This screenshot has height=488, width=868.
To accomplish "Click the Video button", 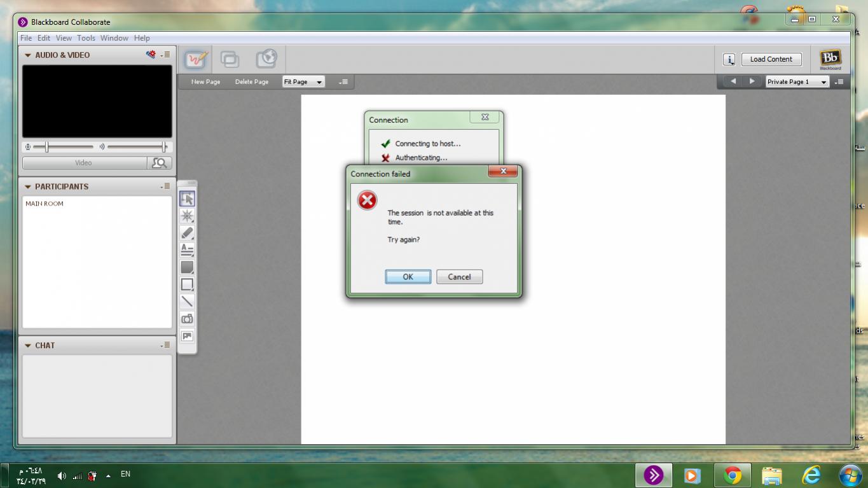I will pyautogui.click(x=85, y=163).
